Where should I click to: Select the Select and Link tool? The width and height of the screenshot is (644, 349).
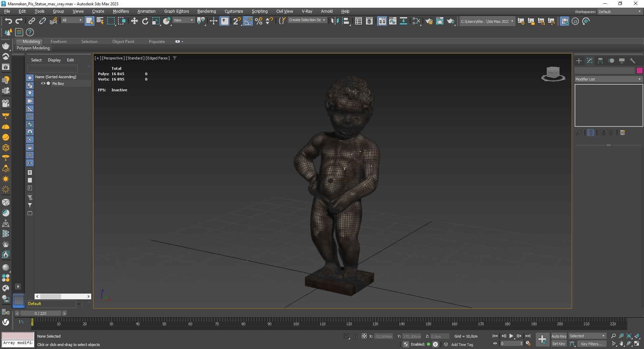click(32, 21)
